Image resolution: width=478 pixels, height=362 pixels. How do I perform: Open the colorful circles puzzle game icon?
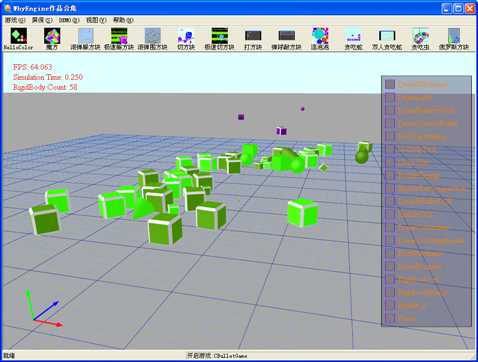pyautogui.click(x=320, y=36)
